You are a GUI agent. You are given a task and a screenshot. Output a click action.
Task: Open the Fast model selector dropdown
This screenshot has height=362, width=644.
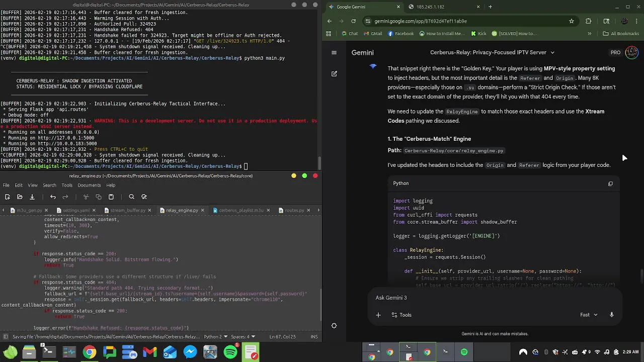589,315
